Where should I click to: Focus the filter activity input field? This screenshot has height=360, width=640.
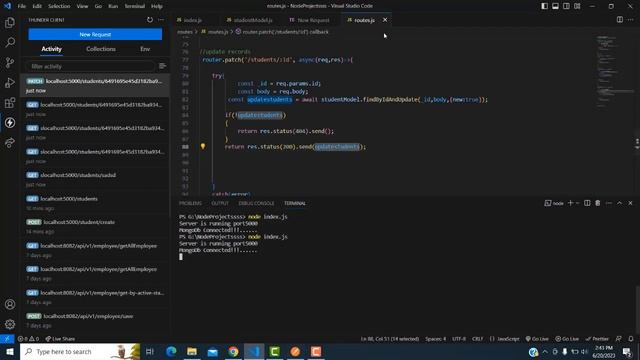click(90, 66)
